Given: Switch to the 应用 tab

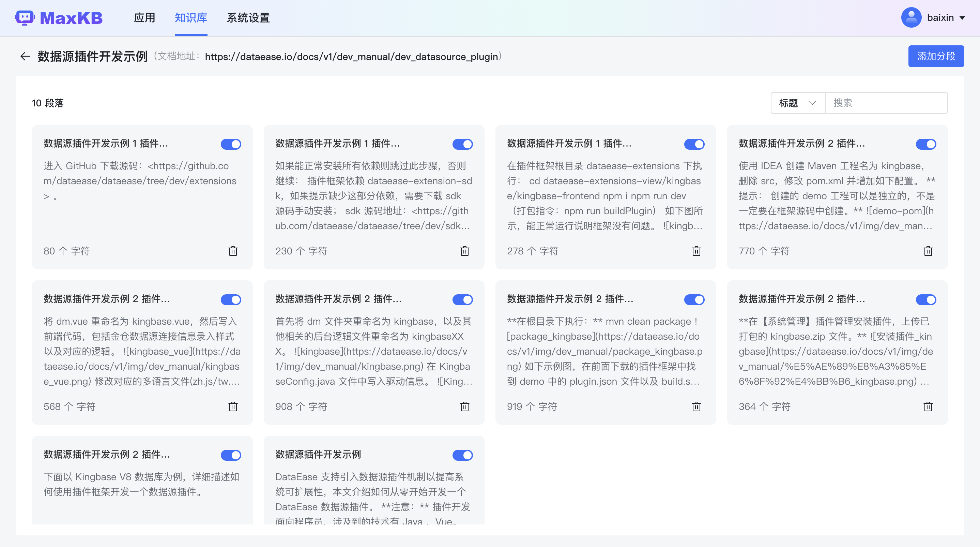Looking at the screenshot, I should coord(144,18).
